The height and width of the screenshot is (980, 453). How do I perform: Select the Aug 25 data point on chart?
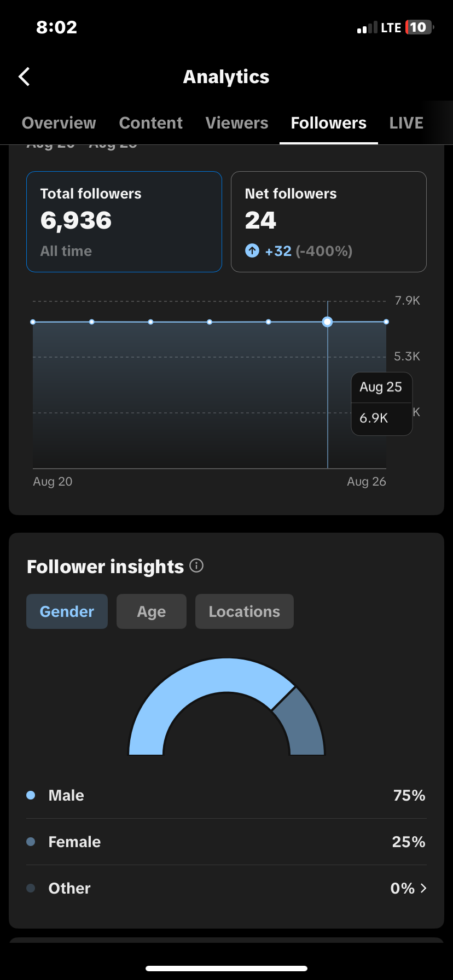[328, 322]
